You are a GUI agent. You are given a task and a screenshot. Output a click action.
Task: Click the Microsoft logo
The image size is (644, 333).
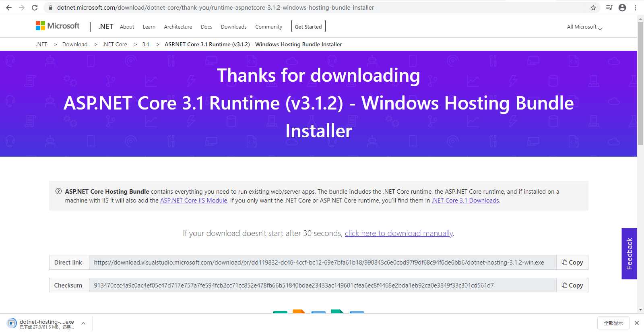pos(58,26)
